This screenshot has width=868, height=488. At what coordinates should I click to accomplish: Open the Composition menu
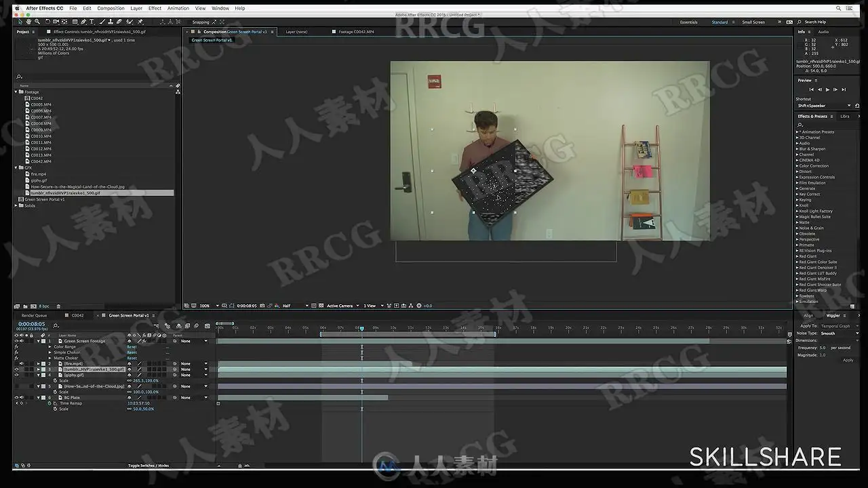point(111,8)
